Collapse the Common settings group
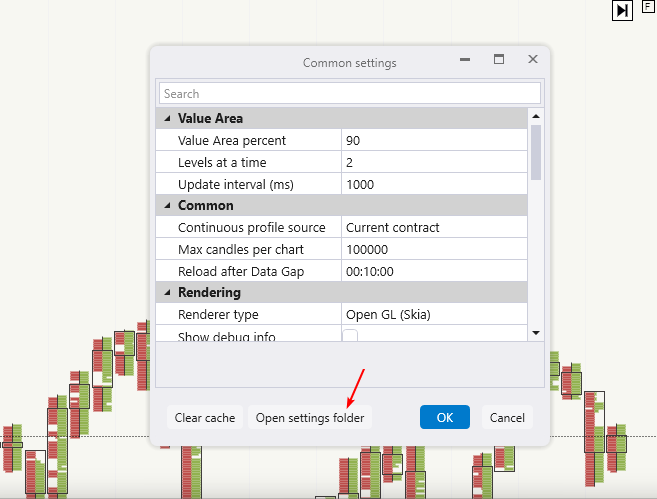Image resolution: width=657 pixels, height=499 pixels. pyautogui.click(x=166, y=206)
